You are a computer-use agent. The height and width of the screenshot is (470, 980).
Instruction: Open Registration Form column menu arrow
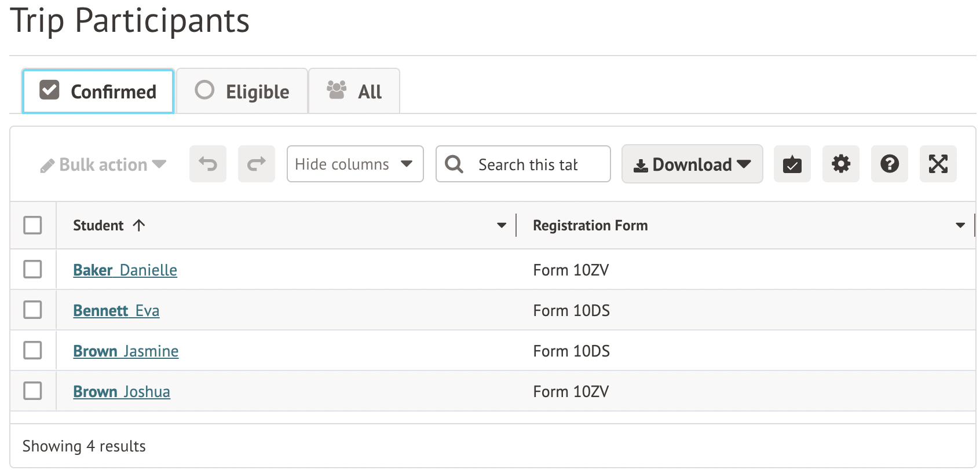tap(960, 225)
